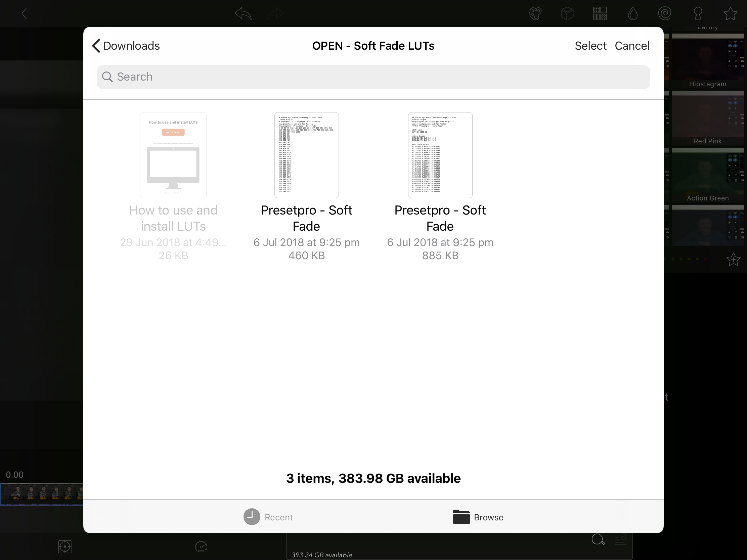Open the star favorites icon in top toolbar

coord(730,13)
